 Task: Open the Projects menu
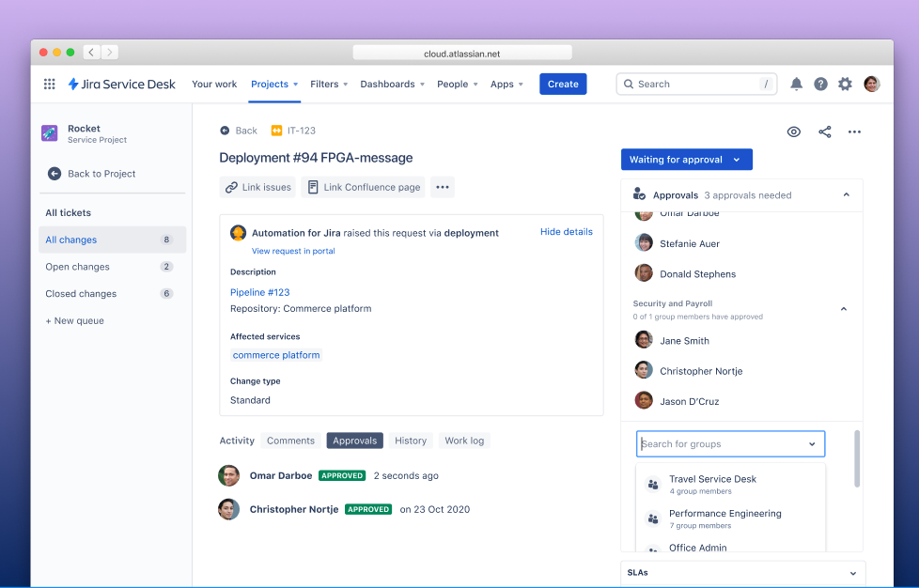(x=273, y=84)
